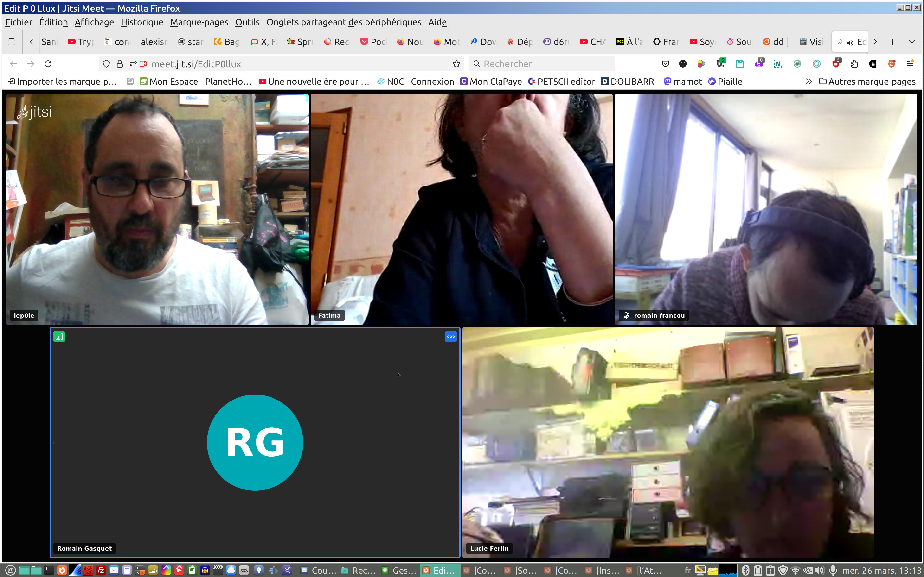Screen dimensions: 924x577
Task: Click the Pocket save toolbar icon
Action: point(665,64)
